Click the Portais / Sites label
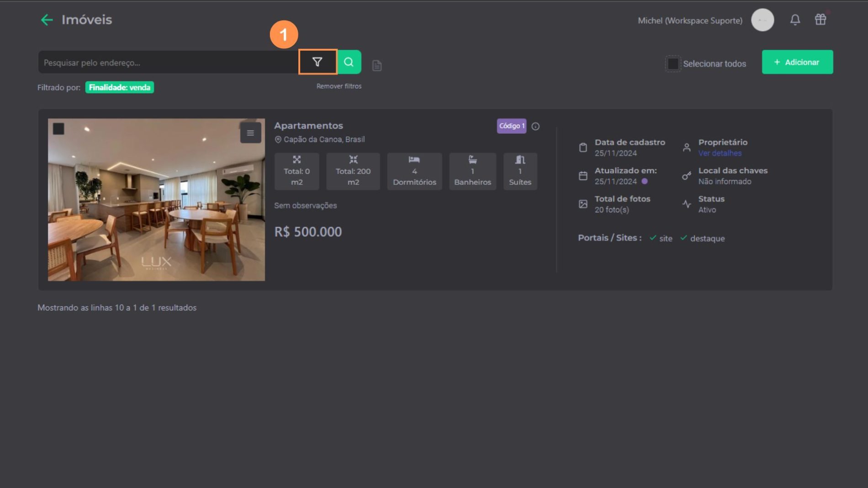 click(609, 238)
